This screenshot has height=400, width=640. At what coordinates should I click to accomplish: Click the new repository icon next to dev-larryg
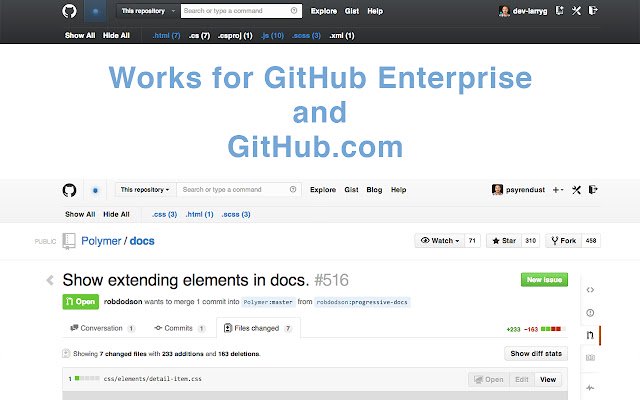560,11
